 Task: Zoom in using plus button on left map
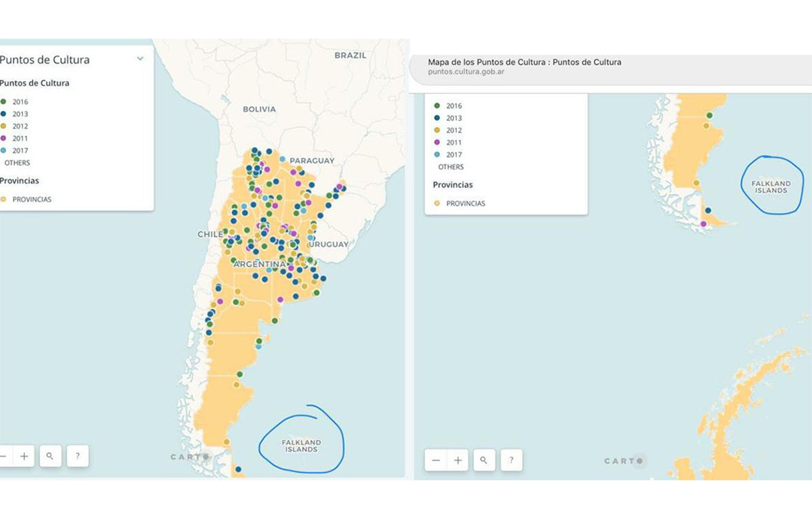24,457
